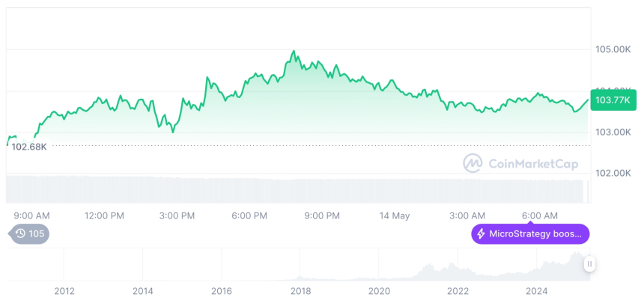The height and width of the screenshot is (300, 644).
Task: Click the 2024 year label
Action: click(536, 290)
